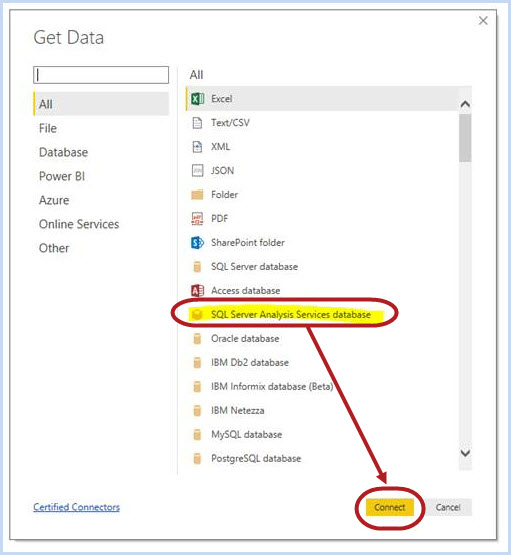Click the MySQL database icon
Viewport: 511px width, 555px height.
(197, 434)
